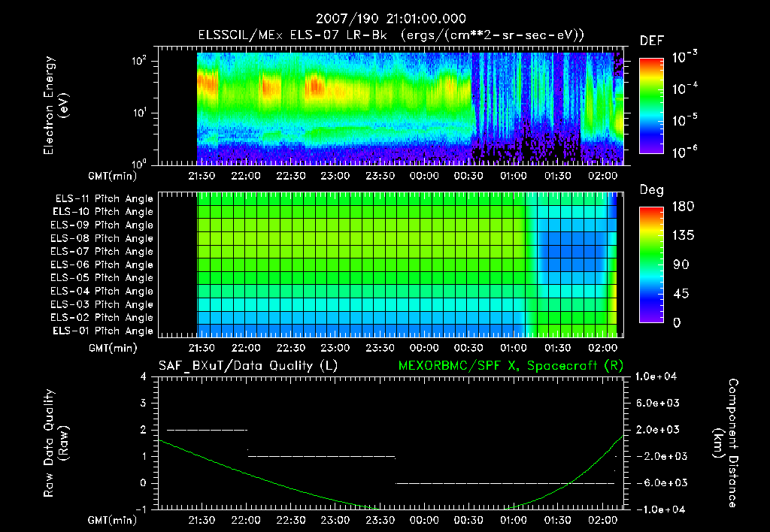Screen dimensions: 770x532
Task: Click the 1.0e+04 right axis value
Action: pos(656,377)
